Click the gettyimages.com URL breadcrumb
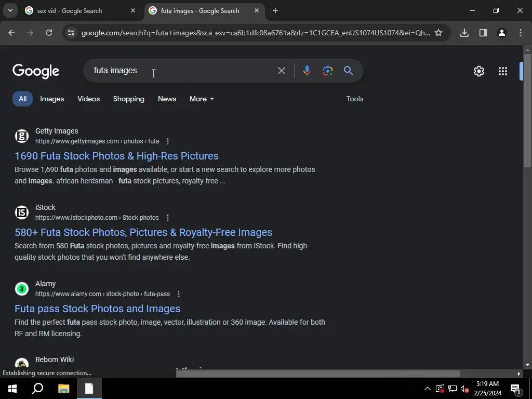Image resolution: width=532 pixels, height=399 pixels. 97,141
